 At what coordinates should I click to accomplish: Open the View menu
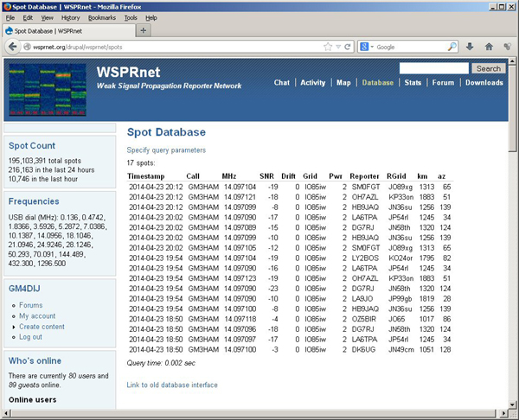tap(47, 18)
